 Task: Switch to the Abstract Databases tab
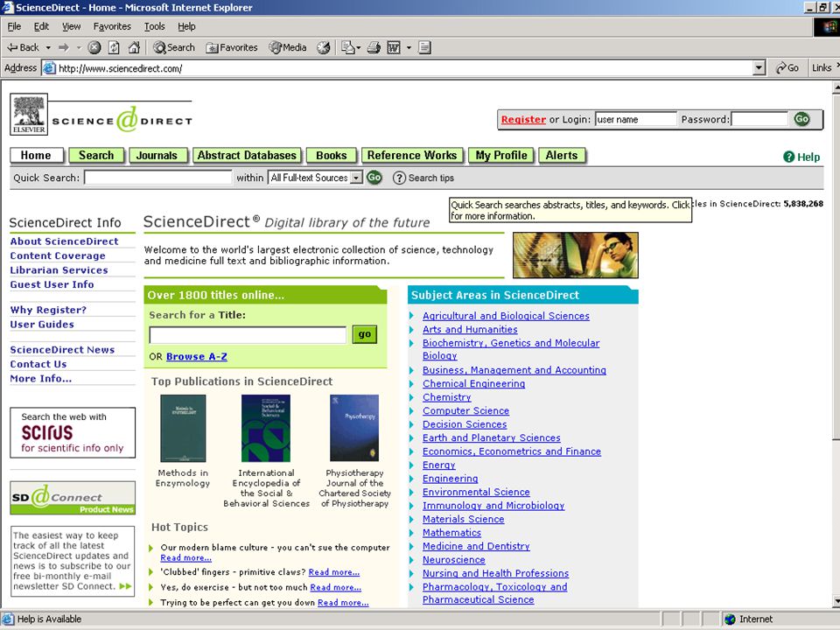pos(247,156)
